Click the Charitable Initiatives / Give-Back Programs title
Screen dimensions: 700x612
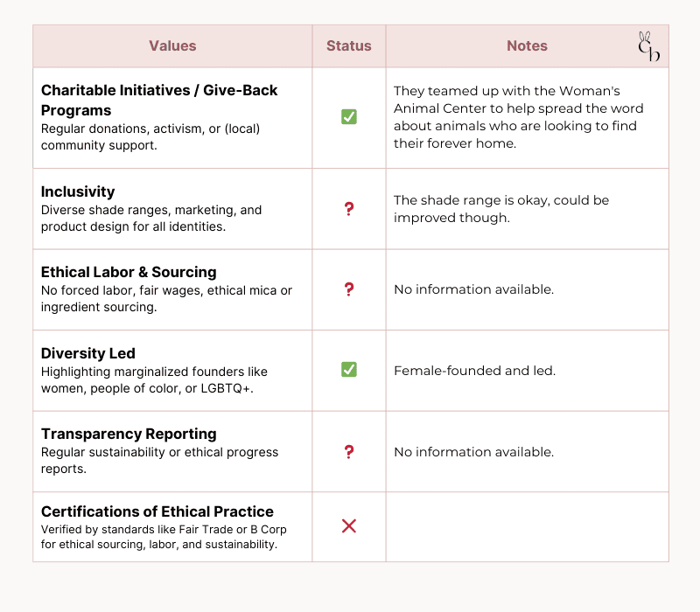click(x=159, y=100)
